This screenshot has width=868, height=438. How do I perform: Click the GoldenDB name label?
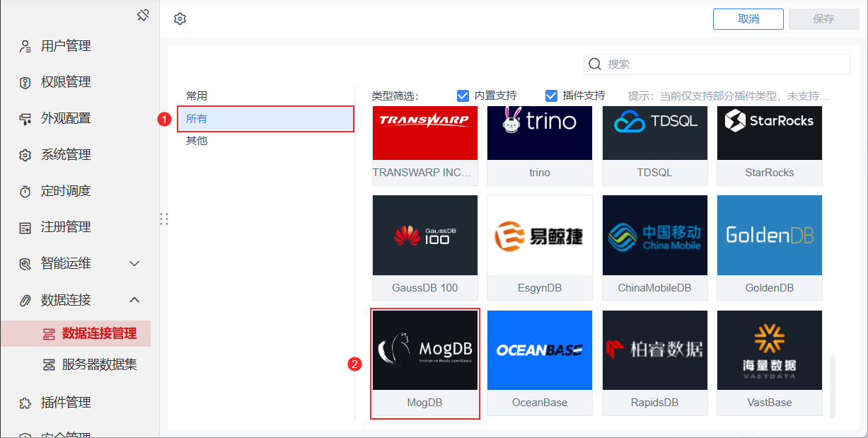(770, 288)
